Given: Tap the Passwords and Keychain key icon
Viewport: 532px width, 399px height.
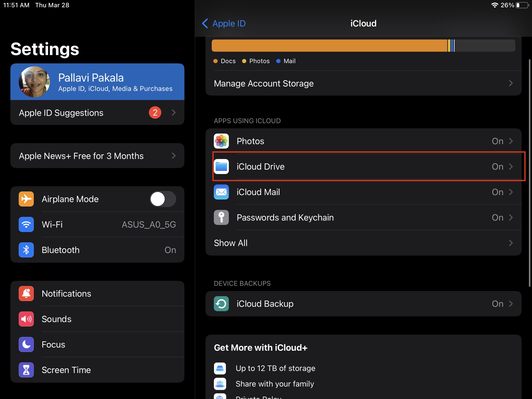Looking at the screenshot, I should click(221, 217).
